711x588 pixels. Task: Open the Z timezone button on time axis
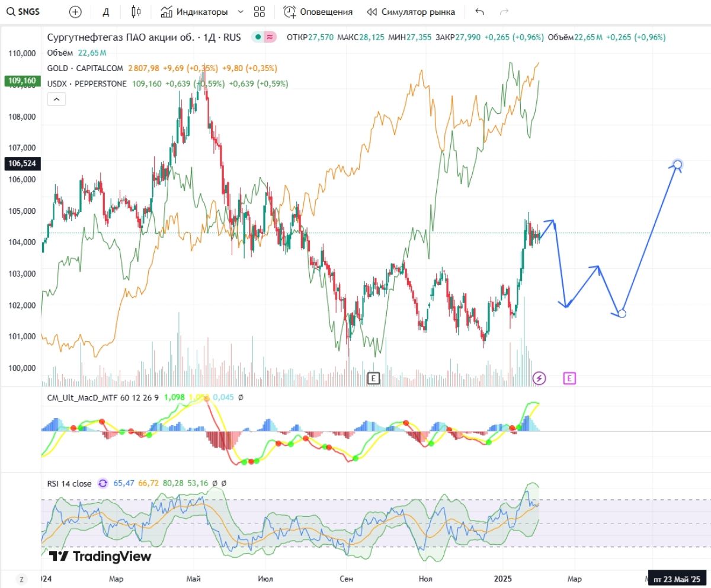[x=21, y=579]
